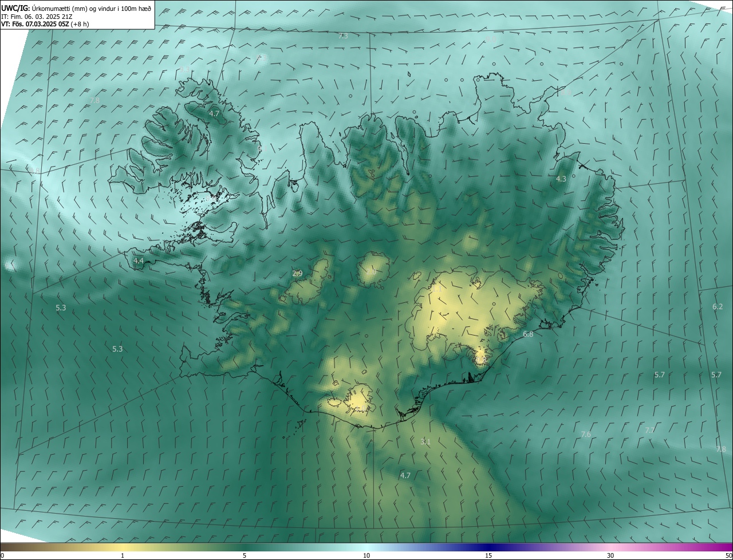
Task: Click the 2.9 value label on the map
Action: (297, 274)
